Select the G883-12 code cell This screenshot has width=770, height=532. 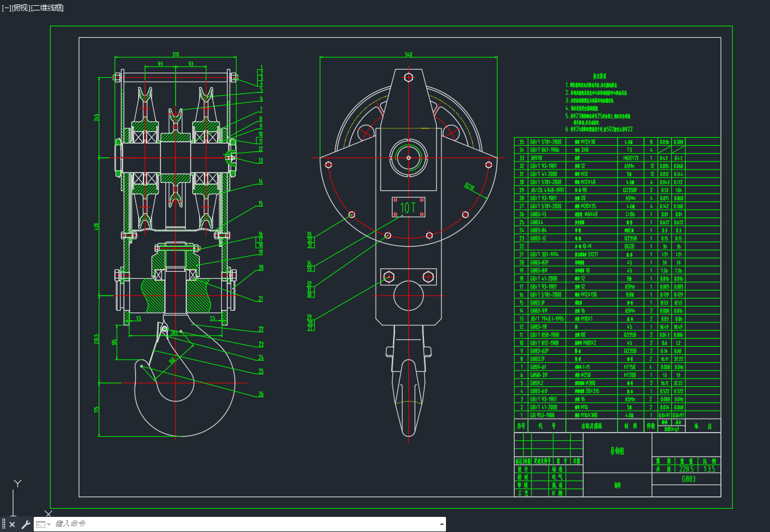[538, 238]
